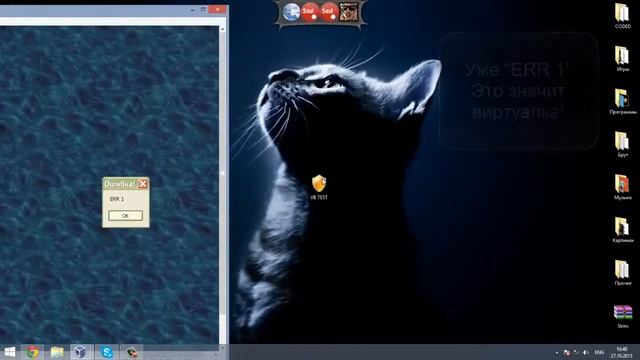The width and height of the screenshot is (640, 360).
Task: Click the taskbar icon right of Skype
Action: pyautogui.click(x=131, y=352)
